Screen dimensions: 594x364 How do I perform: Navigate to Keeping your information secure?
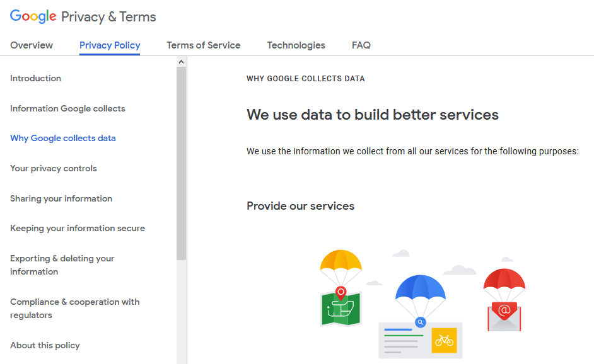(x=78, y=228)
